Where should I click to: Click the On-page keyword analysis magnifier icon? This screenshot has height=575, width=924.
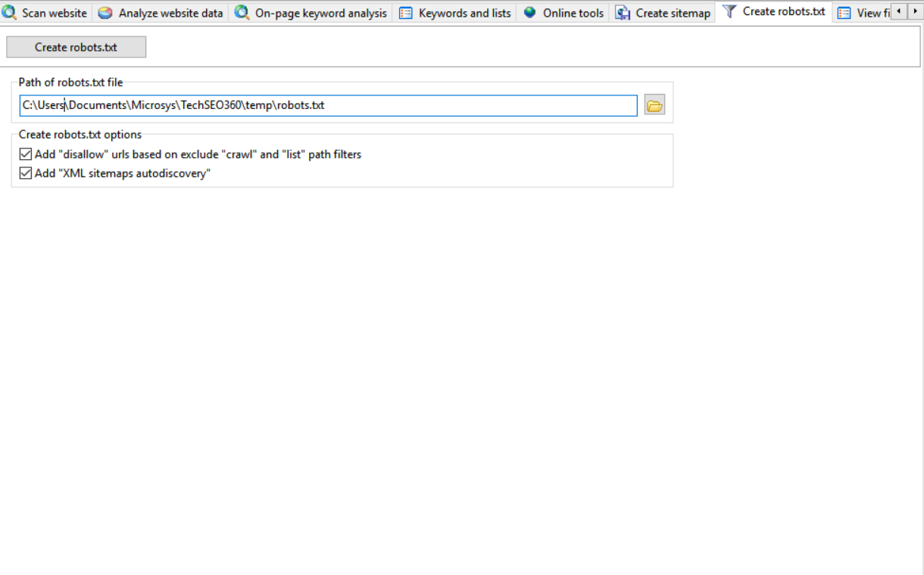tap(242, 13)
